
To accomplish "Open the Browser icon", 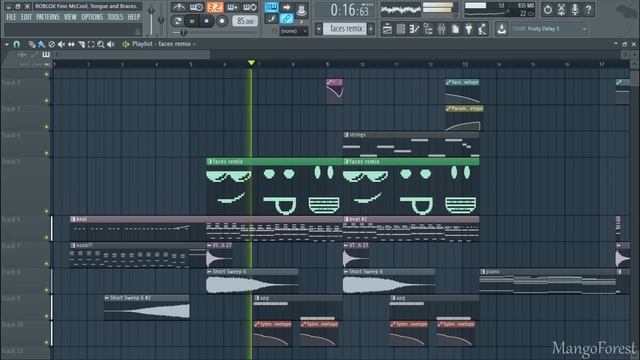I will click(x=428, y=29).
